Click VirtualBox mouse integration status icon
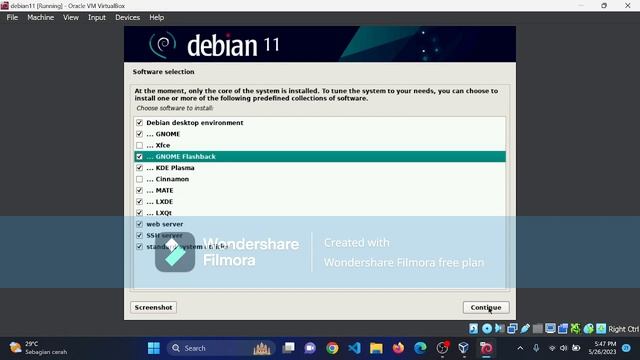Screen dimensions: 640x360 click(x=588, y=329)
